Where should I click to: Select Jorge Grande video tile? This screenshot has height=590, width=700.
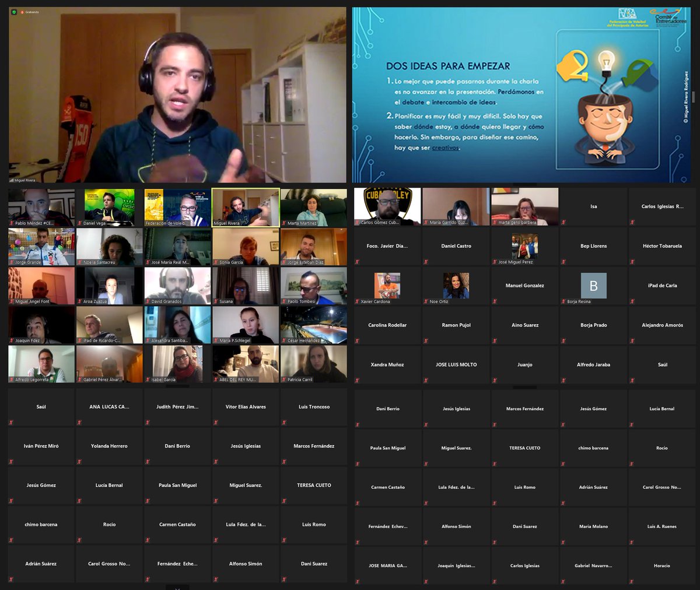click(x=41, y=247)
